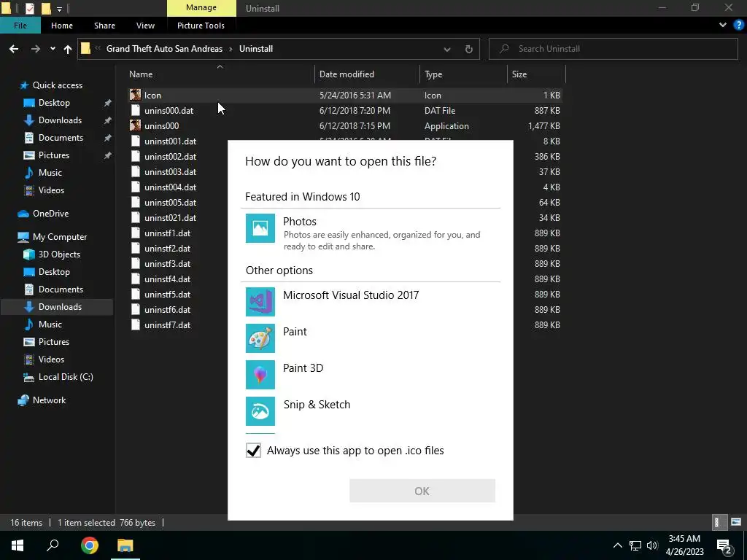
Task: Switch to large thumbnails view icon
Action: point(736,522)
